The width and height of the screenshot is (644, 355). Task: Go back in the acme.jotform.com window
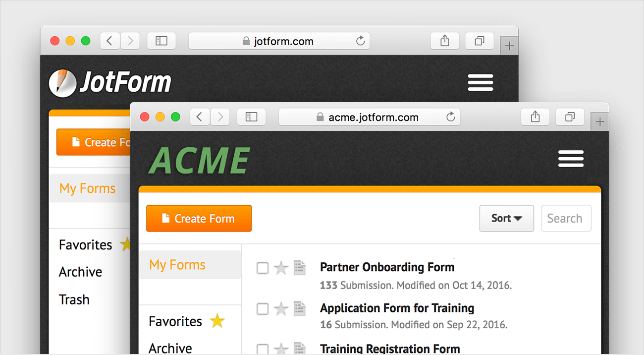(x=200, y=117)
